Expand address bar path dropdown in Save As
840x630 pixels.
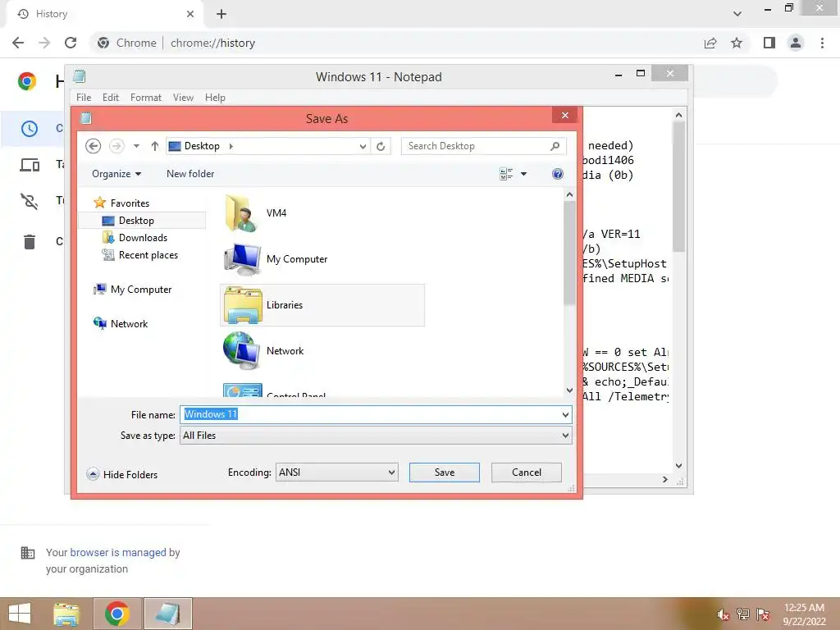tap(363, 146)
